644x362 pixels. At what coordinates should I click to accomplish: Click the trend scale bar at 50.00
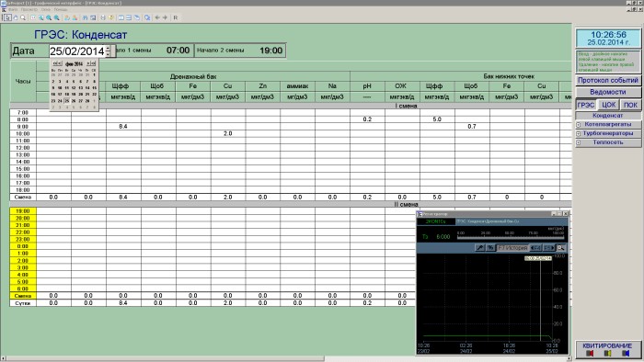pos(510,236)
